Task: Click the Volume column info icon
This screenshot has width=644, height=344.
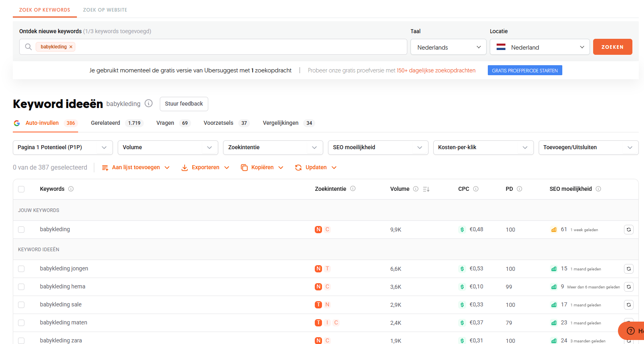Action: pos(416,189)
